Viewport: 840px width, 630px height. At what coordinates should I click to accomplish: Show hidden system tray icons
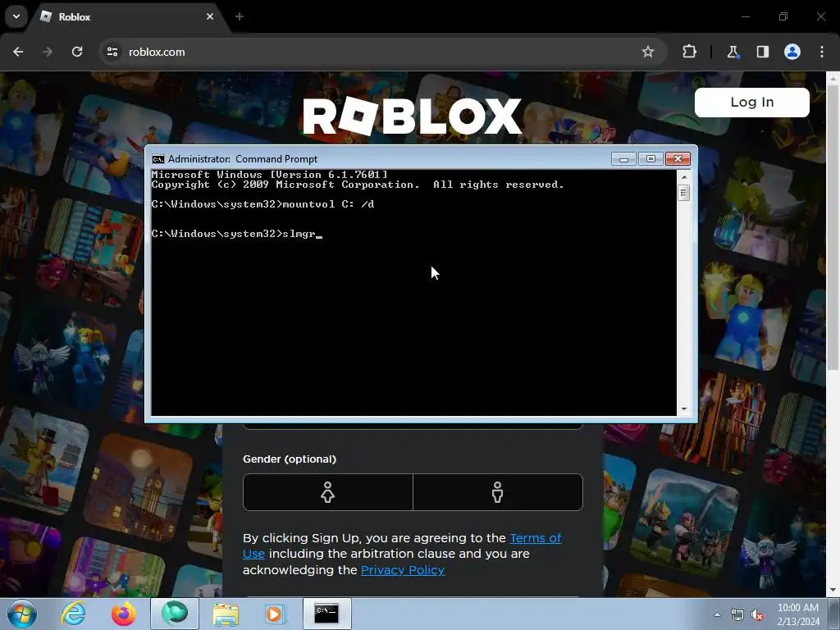point(717,614)
